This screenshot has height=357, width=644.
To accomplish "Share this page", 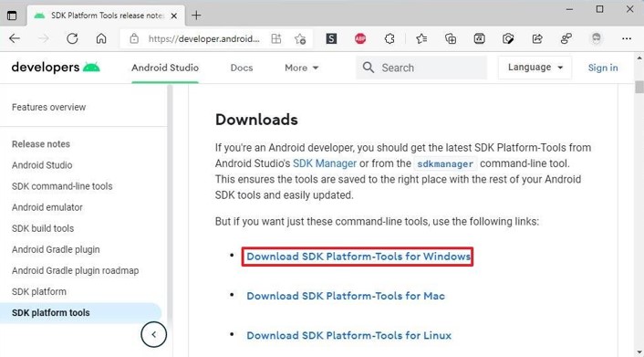I will (x=537, y=38).
